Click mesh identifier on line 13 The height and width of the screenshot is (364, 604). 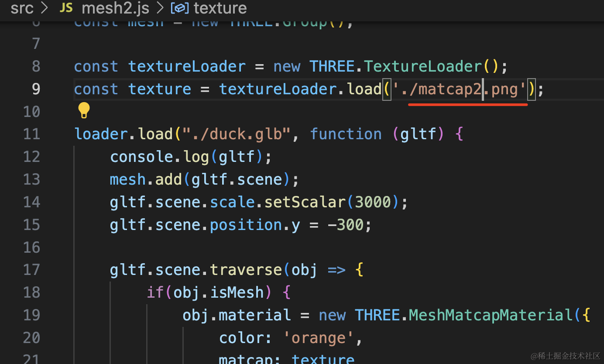point(128,180)
